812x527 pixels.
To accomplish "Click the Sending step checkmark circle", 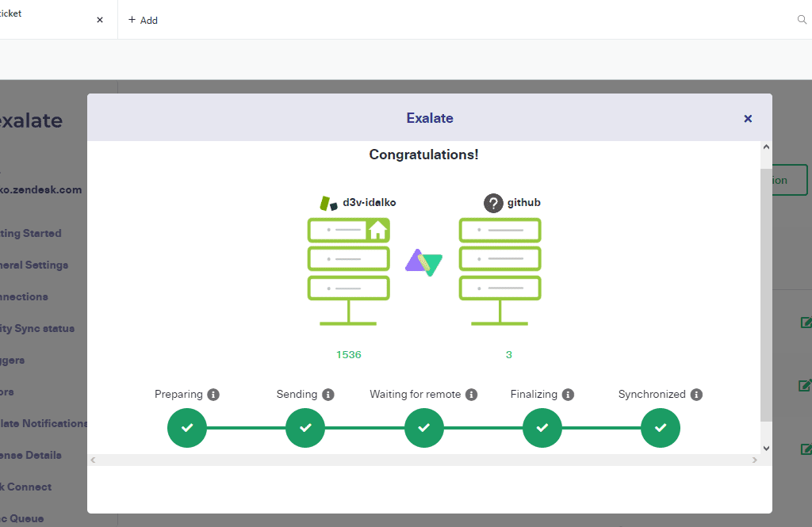I will click(305, 428).
